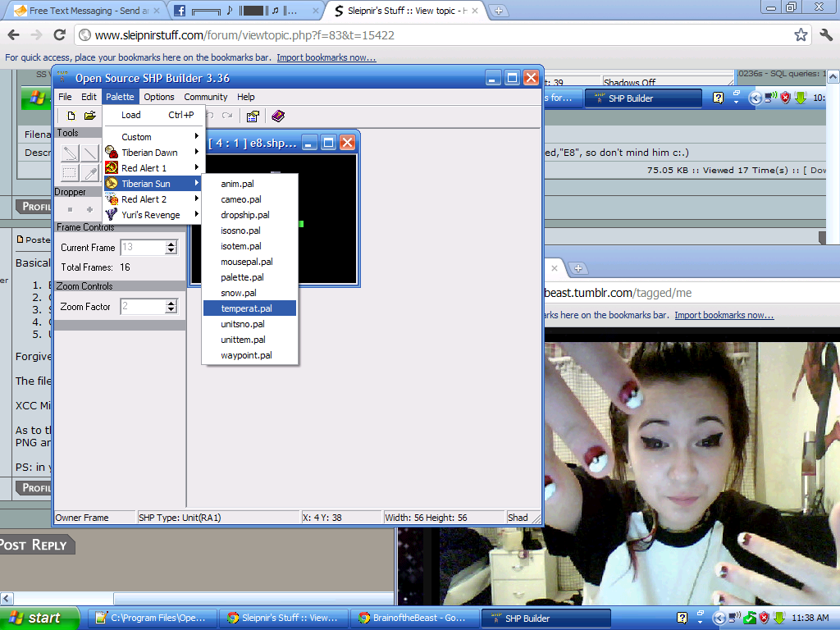
Task: Increase Current Frame with the up stepper arrow
Action: (x=171, y=244)
